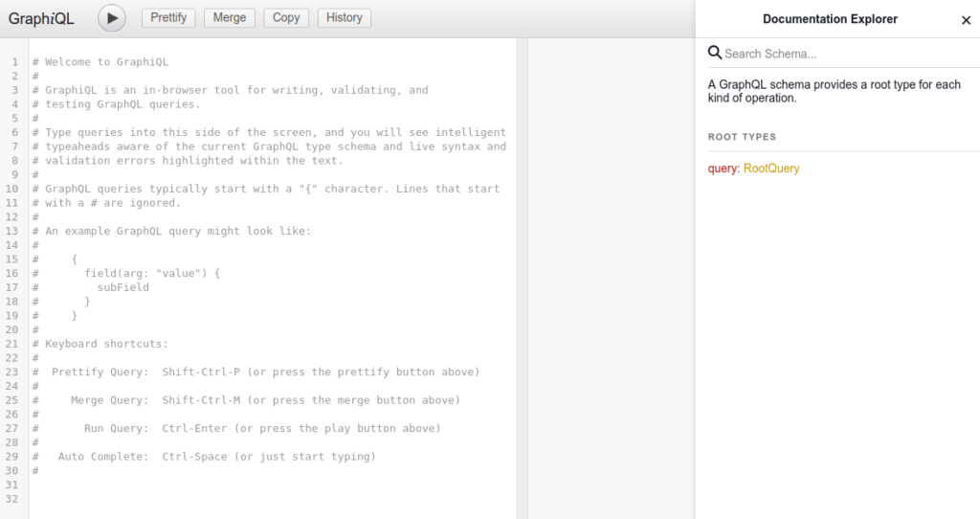The height and width of the screenshot is (519, 980).
Task: Click the Copy button
Action: pos(286,17)
